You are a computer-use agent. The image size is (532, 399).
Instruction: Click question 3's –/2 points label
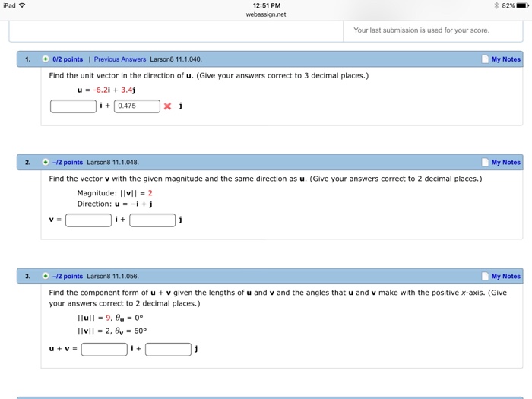click(x=68, y=276)
